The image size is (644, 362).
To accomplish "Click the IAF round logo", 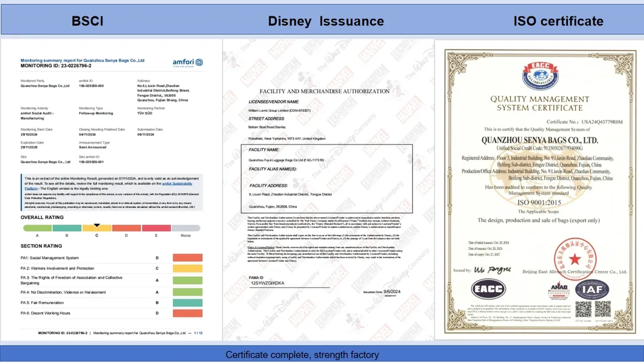I will click(592, 290).
